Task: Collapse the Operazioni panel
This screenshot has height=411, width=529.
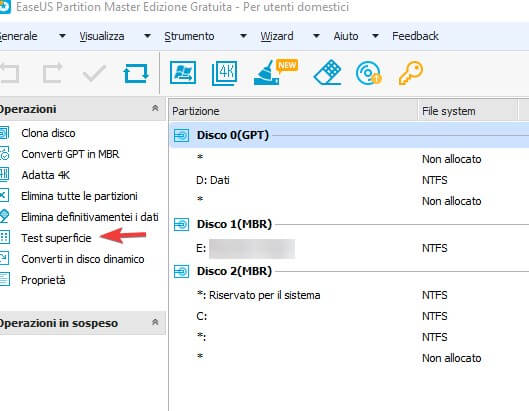Action: coord(155,108)
